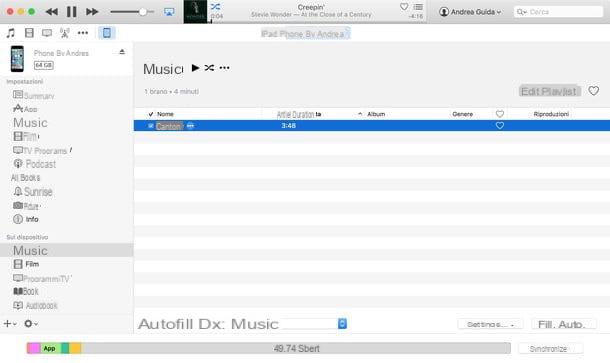Switch to the Movies library icon
The height and width of the screenshot is (363, 610).
[29, 33]
